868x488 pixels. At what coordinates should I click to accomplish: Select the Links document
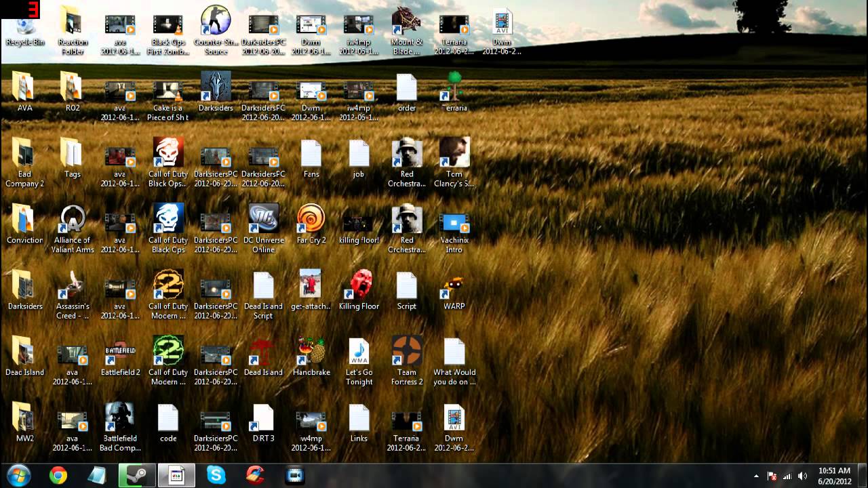(359, 423)
